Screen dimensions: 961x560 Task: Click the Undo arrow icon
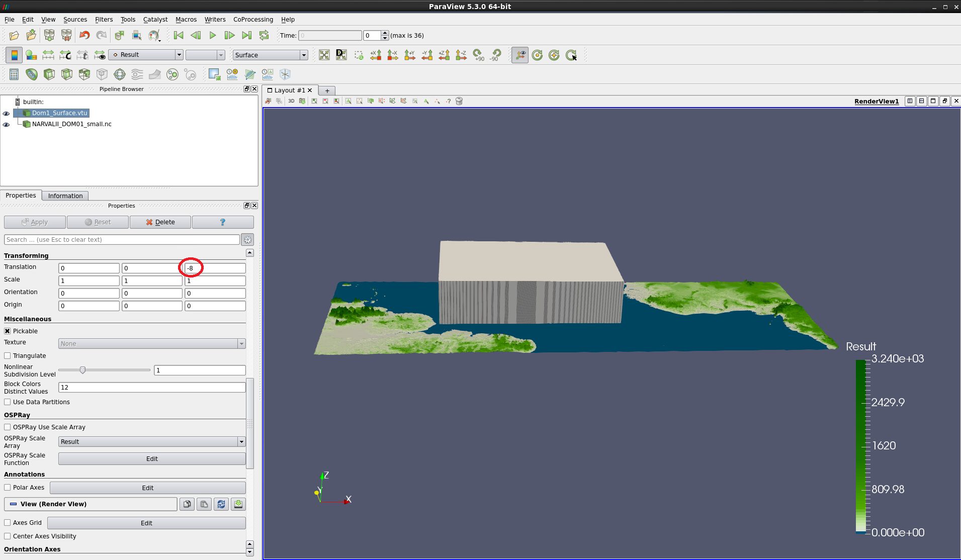pyautogui.click(x=84, y=35)
